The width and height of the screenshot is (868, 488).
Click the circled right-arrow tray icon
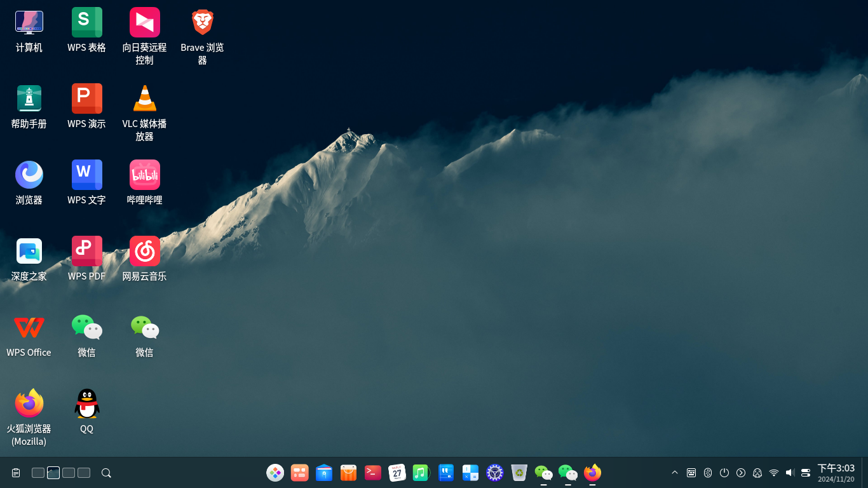(741, 473)
